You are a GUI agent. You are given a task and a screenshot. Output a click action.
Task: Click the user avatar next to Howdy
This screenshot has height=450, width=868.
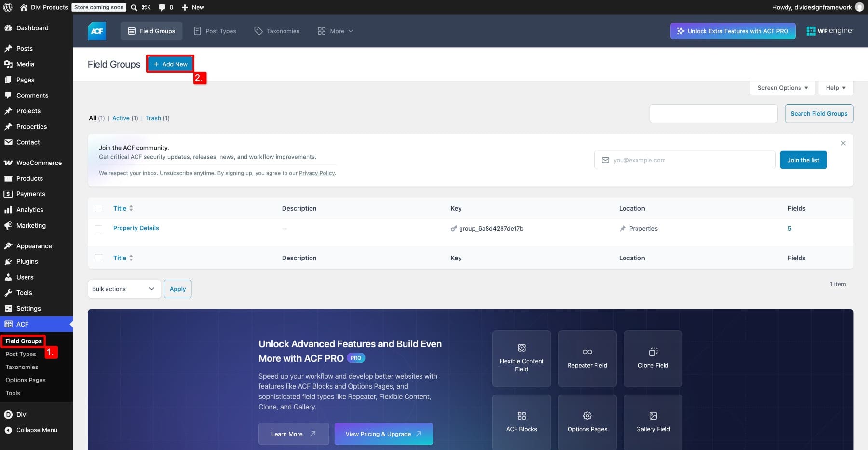[859, 7]
